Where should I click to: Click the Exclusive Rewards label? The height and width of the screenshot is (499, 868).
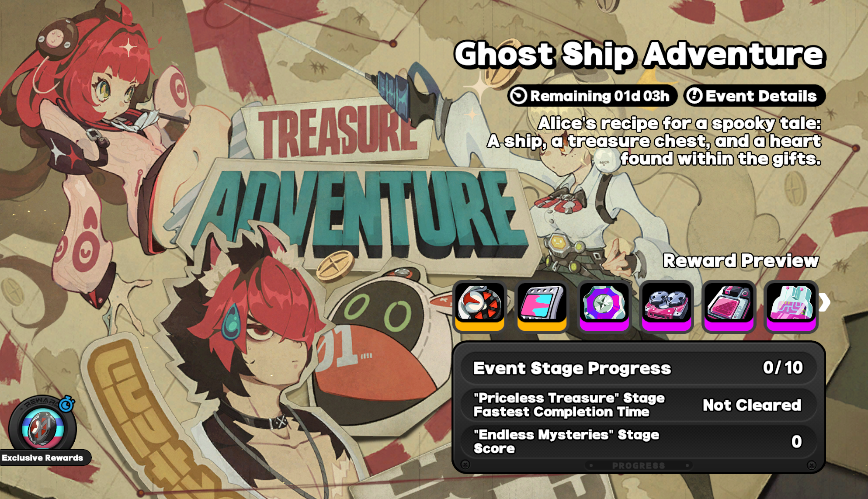coord(42,458)
